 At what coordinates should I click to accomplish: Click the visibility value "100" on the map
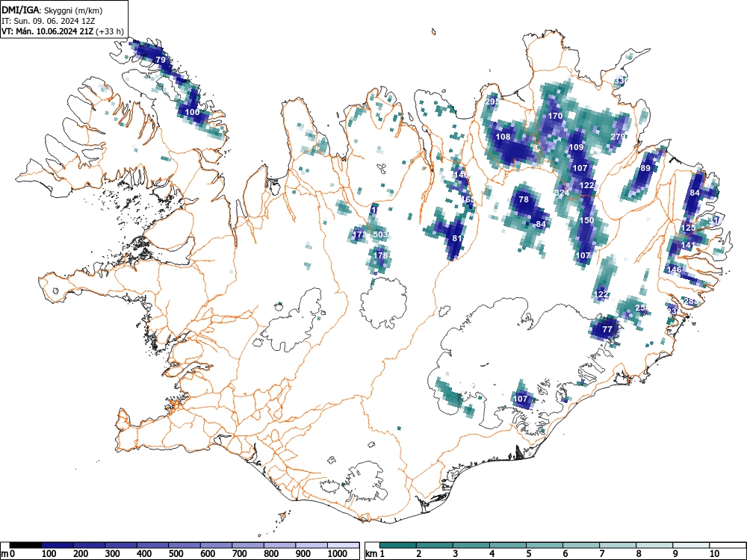click(x=193, y=113)
